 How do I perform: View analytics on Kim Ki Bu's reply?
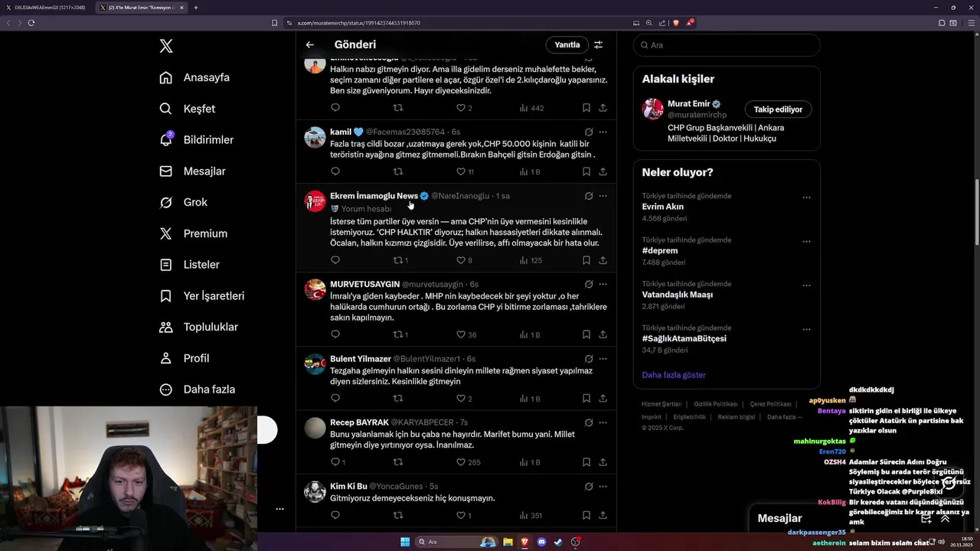(530, 516)
